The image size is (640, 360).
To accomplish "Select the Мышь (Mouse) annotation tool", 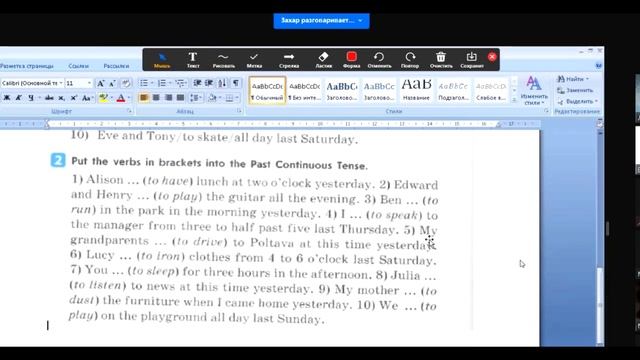I will tap(162, 60).
